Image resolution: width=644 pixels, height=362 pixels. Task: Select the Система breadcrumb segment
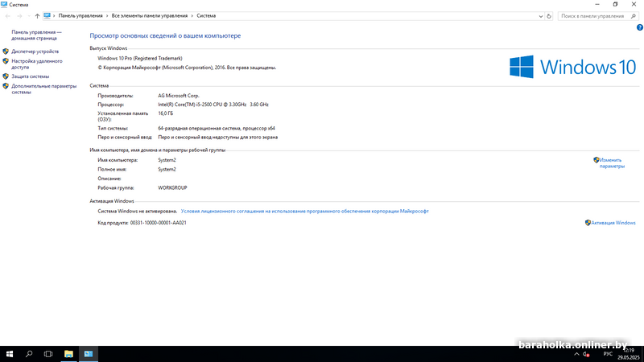(206, 15)
